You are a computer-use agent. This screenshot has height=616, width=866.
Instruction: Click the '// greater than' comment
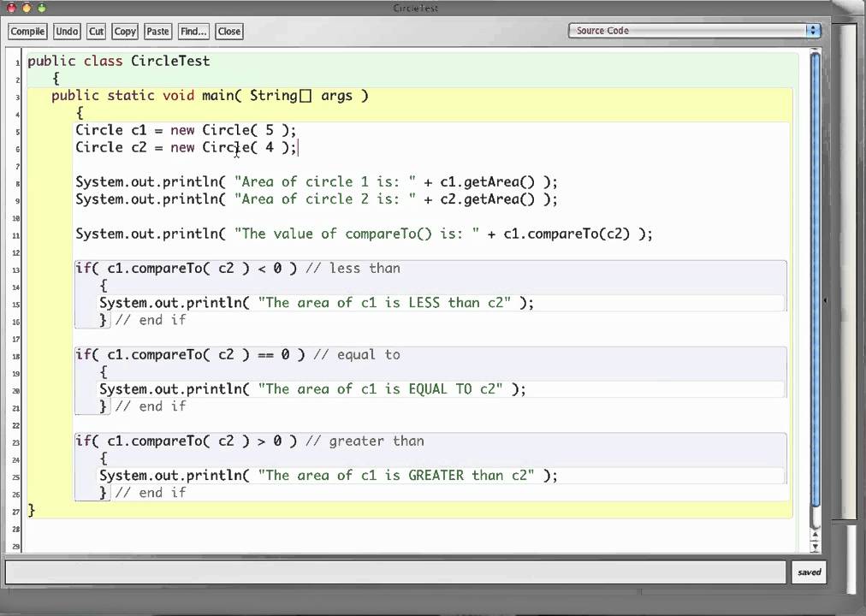(365, 441)
